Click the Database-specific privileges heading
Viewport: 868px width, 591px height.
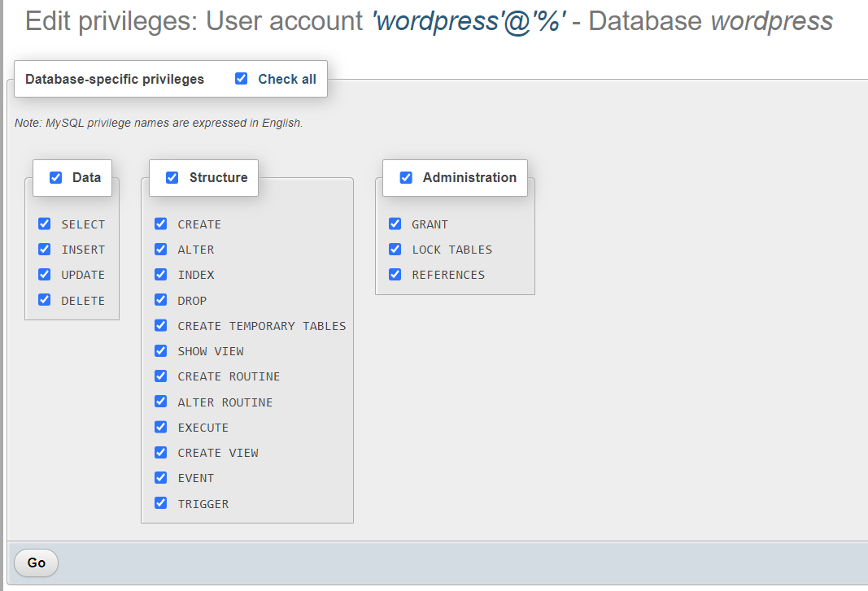pyautogui.click(x=115, y=79)
